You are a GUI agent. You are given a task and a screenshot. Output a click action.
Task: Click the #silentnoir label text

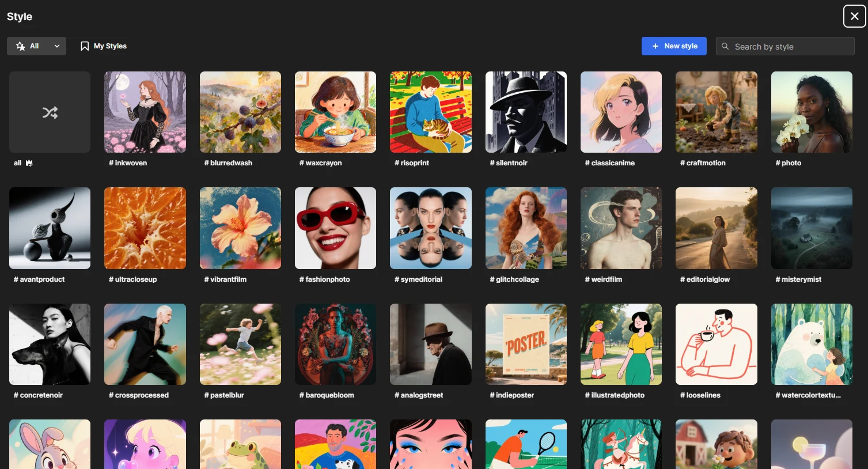[x=509, y=163]
